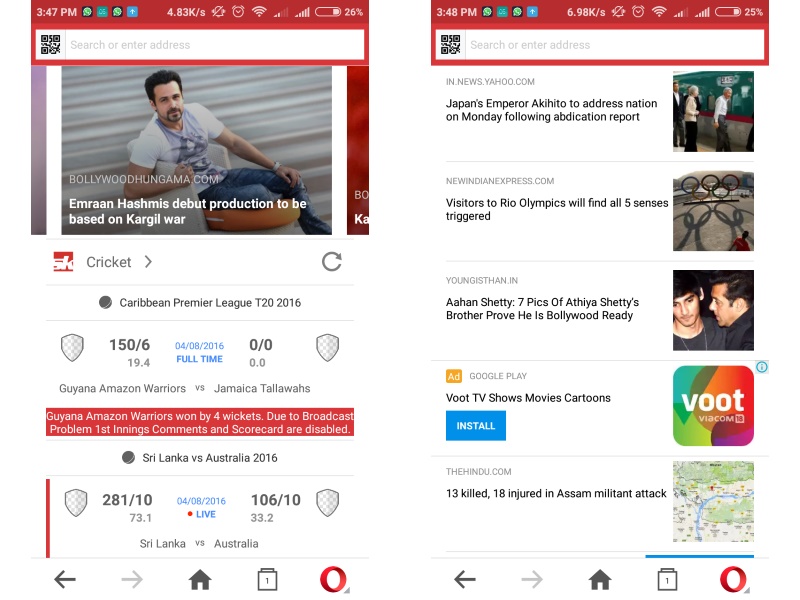The height and width of the screenshot is (600, 800).
Task: Select the NEWINDIANEXPRESS.COM source label
Action: (x=500, y=181)
